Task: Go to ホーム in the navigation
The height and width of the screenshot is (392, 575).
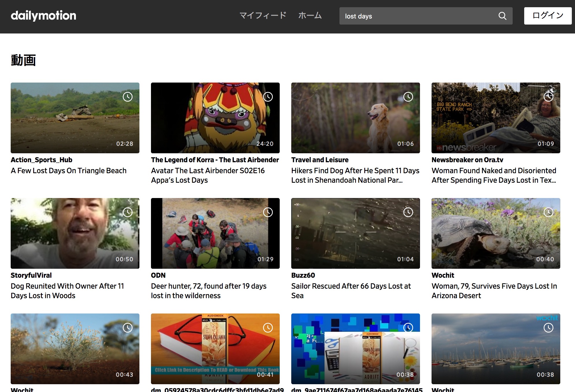Action: (x=310, y=16)
